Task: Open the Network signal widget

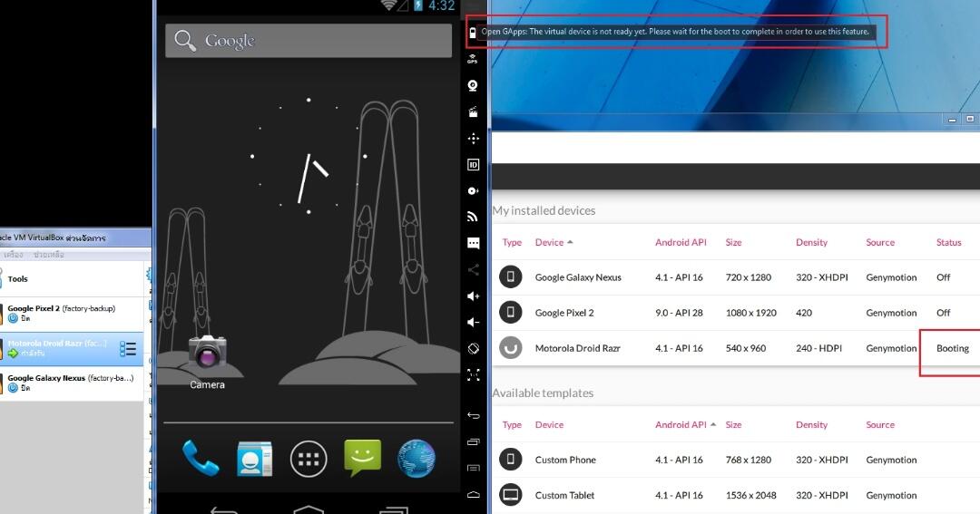Action: point(473,217)
